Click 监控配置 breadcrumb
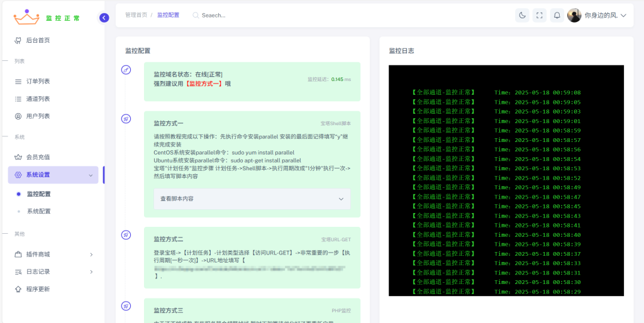Image resolution: width=644 pixels, height=323 pixels. coord(168,15)
